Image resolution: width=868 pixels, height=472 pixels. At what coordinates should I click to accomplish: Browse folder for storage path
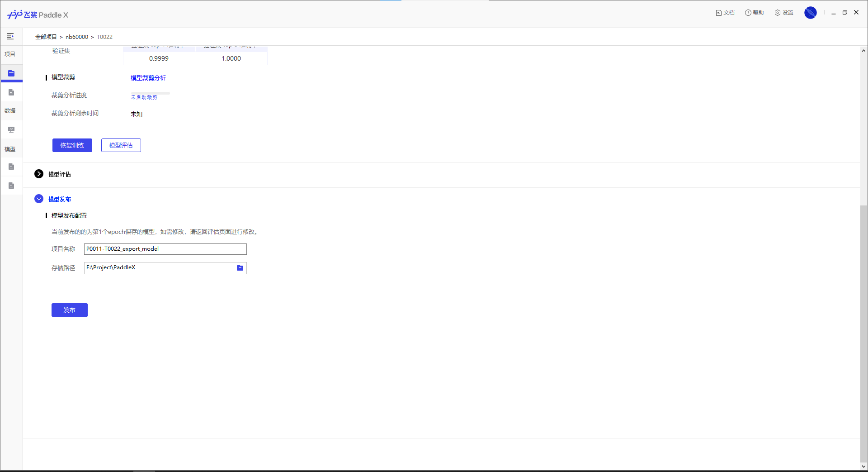tap(240, 268)
